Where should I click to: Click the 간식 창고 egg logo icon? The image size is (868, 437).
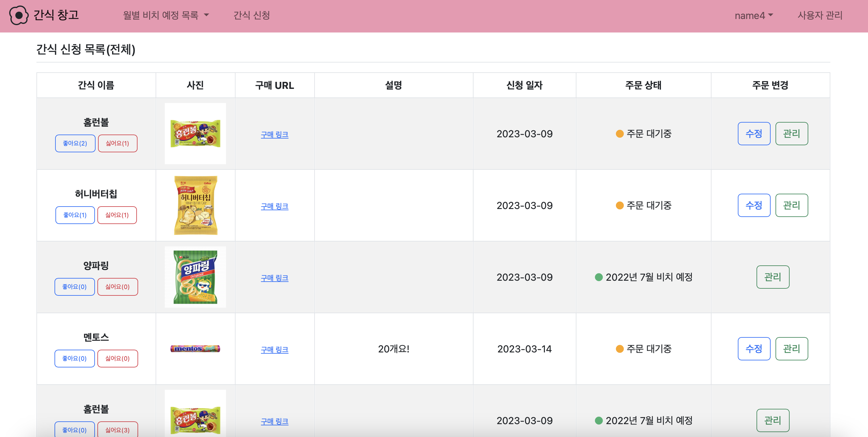(x=19, y=15)
